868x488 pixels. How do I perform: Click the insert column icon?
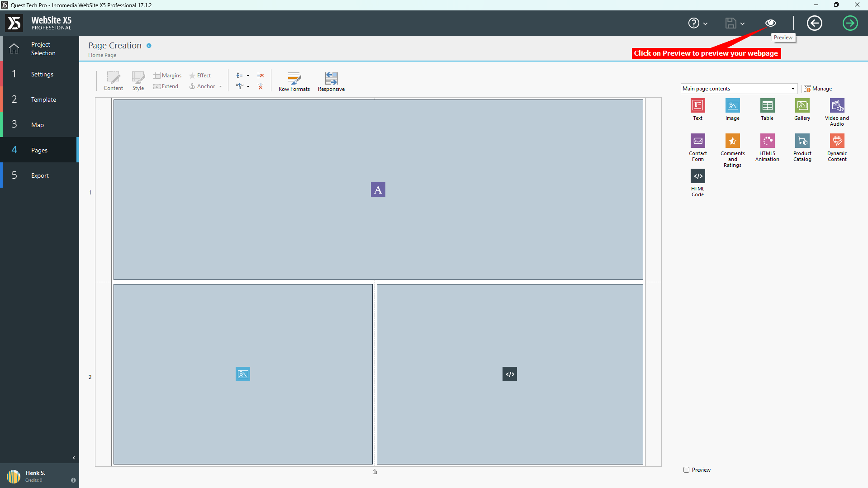coord(239,86)
